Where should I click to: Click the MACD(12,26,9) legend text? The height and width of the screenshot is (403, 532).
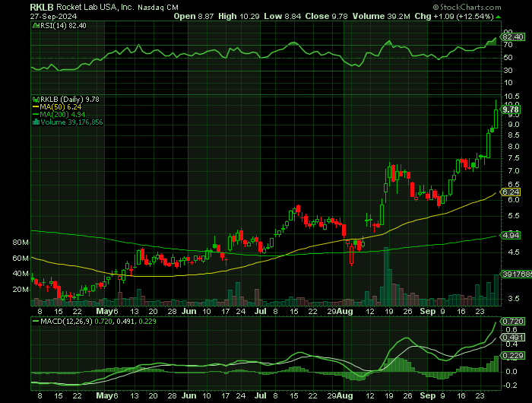tap(66, 321)
